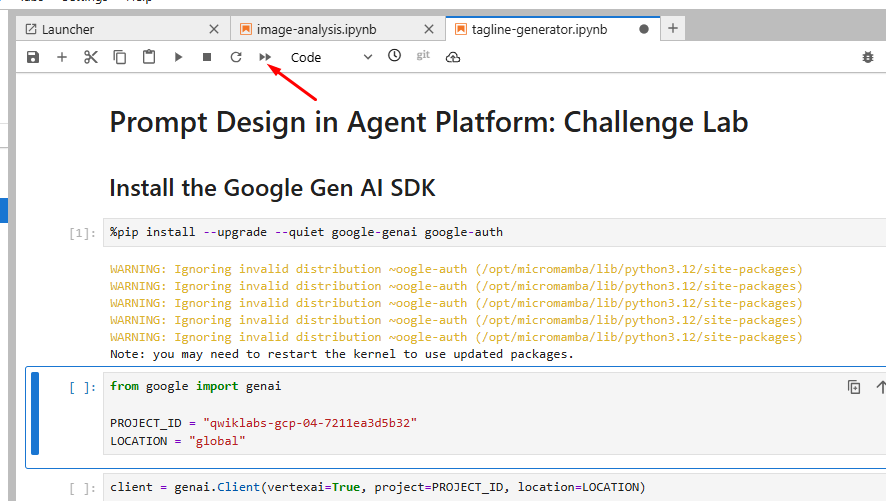Screen dimensions: 886x501
Task: Click the git toolbar button
Action: [423, 55]
